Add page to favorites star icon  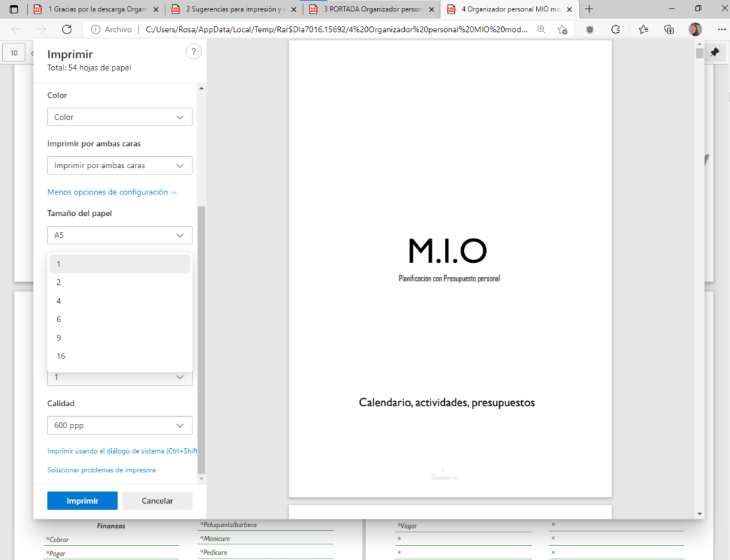pos(562,29)
